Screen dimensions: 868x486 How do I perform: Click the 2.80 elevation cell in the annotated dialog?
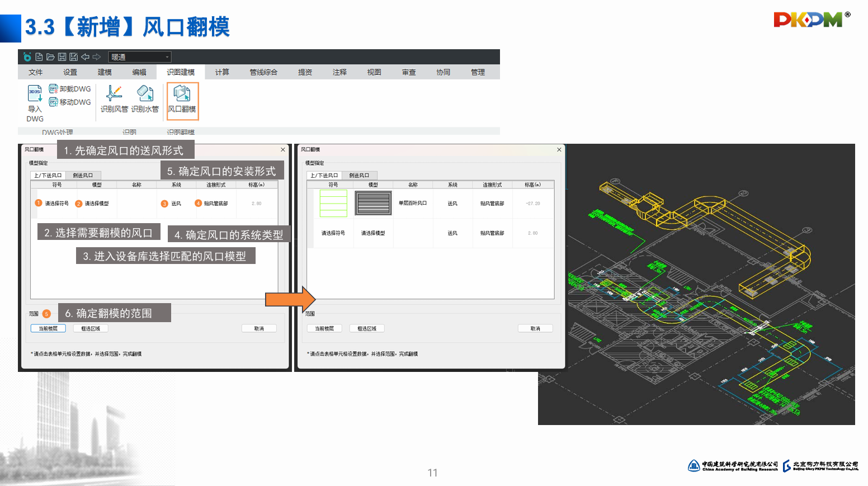[256, 204]
